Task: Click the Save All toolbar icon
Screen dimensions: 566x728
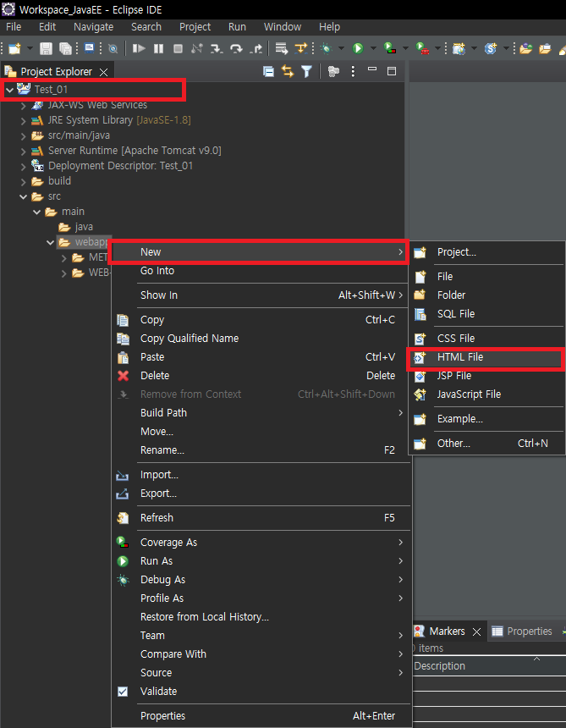Action: pyautogui.click(x=65, y=48)
